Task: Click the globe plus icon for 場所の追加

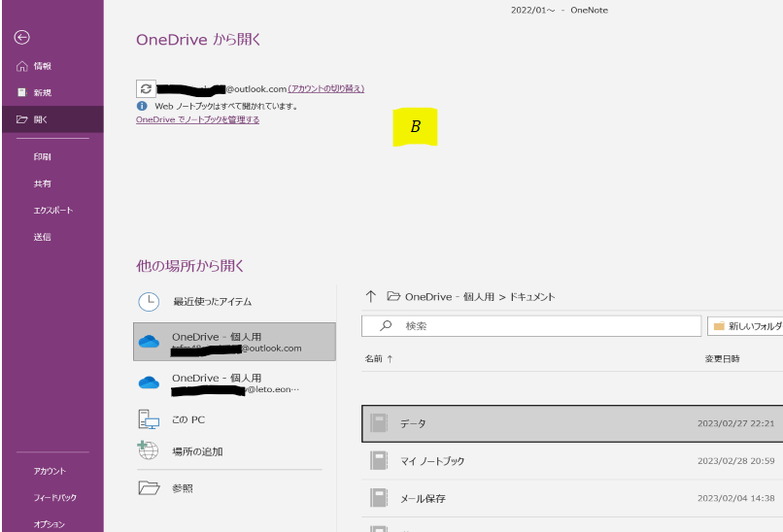Action: coord(148,450)
